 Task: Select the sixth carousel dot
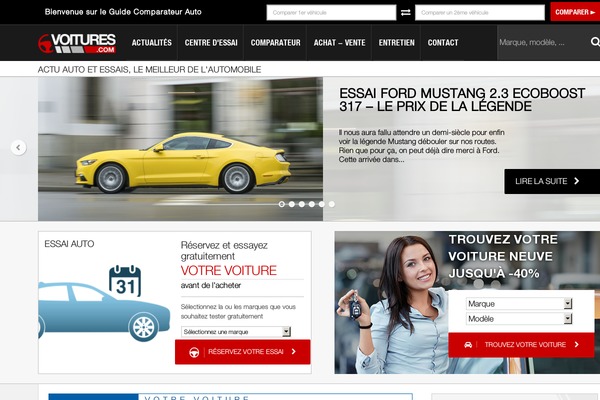[332, 204]
